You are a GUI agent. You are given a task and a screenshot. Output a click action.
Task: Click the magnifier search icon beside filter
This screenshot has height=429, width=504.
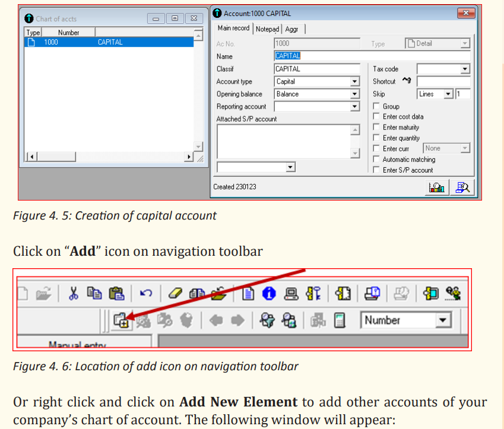[289, 320]
